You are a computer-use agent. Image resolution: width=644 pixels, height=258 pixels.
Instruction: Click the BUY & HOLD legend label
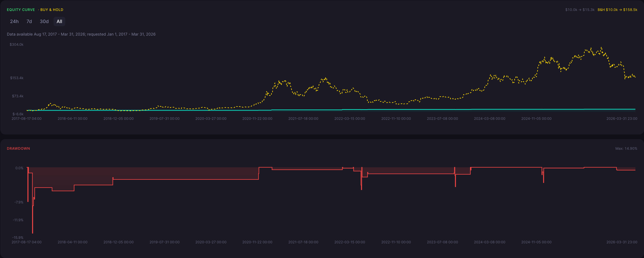click(x=52, y=10)
